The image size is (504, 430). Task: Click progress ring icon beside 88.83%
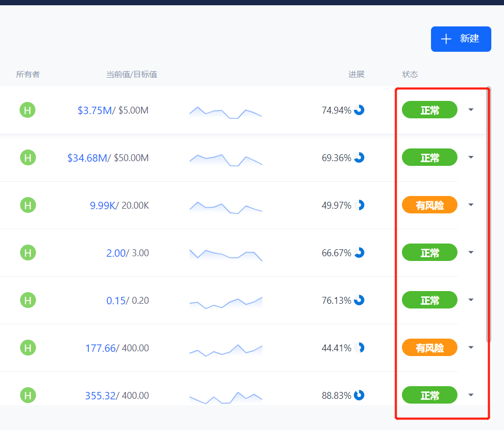359,395
